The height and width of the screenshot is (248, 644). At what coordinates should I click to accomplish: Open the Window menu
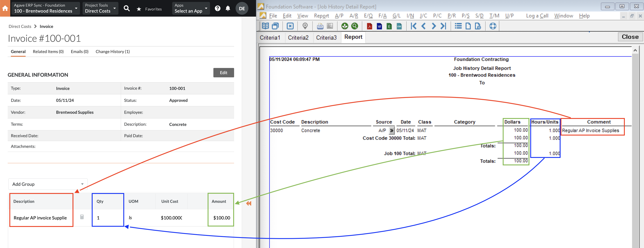564,16
